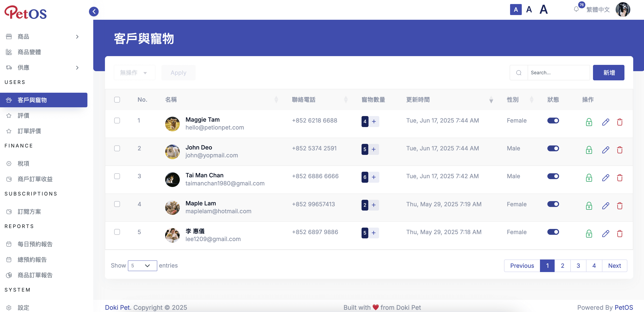Tick the select-all checkbox in the table header
The width and height of the screenshot is (644, 312).
(117, 100)
